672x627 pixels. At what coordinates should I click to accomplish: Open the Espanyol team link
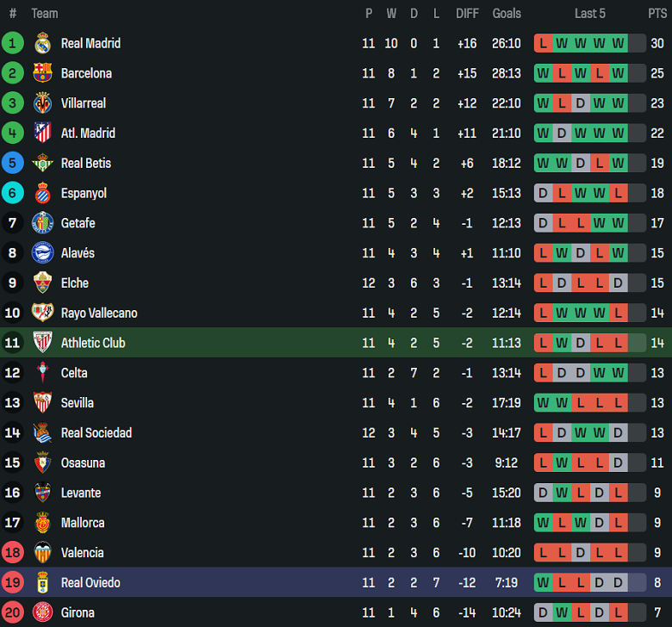[x=84, y=193]
